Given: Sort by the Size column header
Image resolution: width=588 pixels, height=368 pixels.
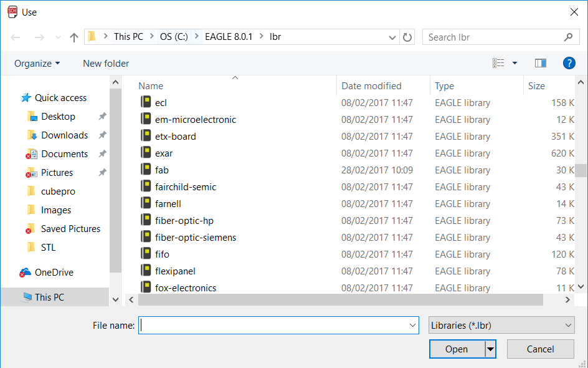Looking at the screenshot, I should 536,86.
